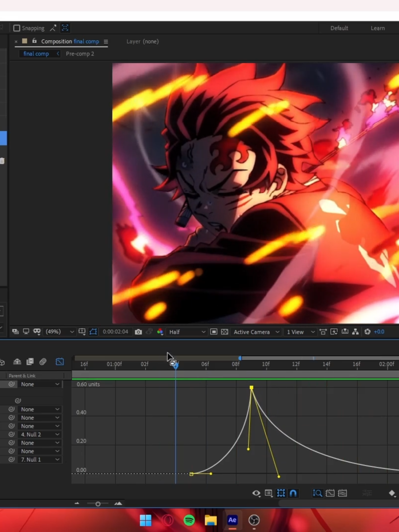Click Fit all graphs to view icon
Screen dimensions: 399x532
(342, 493)
